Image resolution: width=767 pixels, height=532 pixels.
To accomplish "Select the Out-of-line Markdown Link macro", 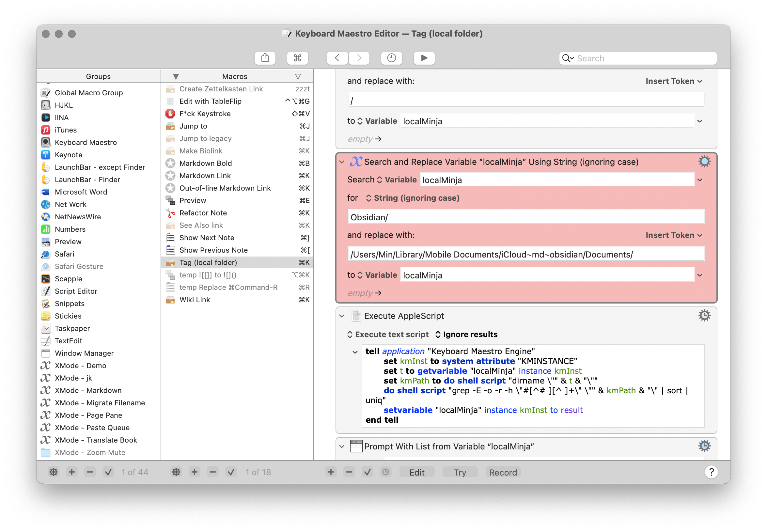I will [x=237, y=188].
